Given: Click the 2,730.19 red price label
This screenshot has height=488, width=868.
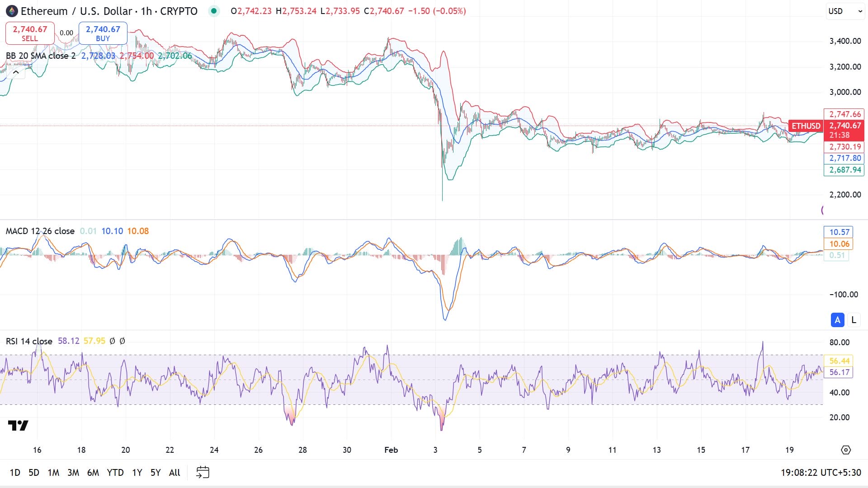Looking at the screenshot, I should [844, 147].
